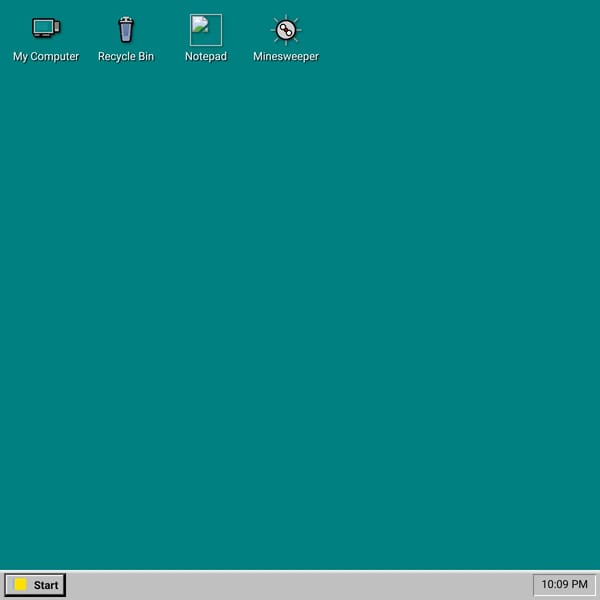The image size is (600, 600).
Task: Click the "My Computer" label text
Action: (46, 57)
